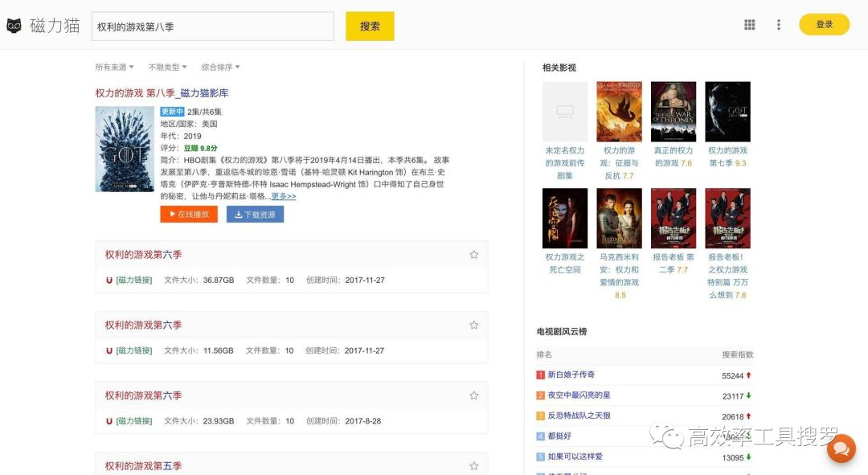This screenshot has height=475, width=868.
Task: Click the 权力游戏之死亡空间 poster
Action: coord(565,218)
